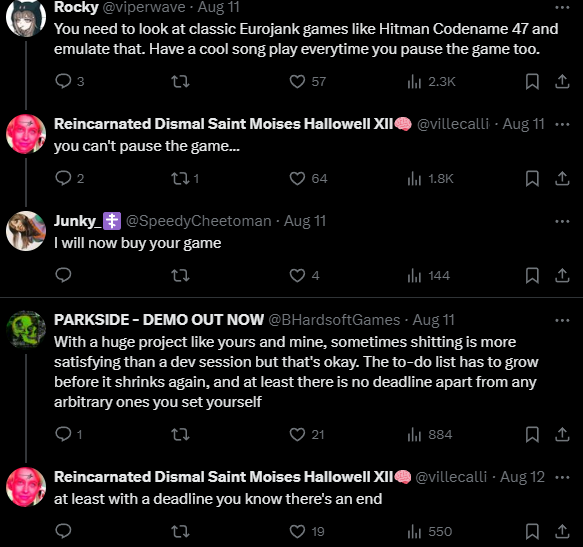Open more options menu on Rocky's tweet
Image resolution: width=583 pixels, height=547 pixels.
coord(562,7)
